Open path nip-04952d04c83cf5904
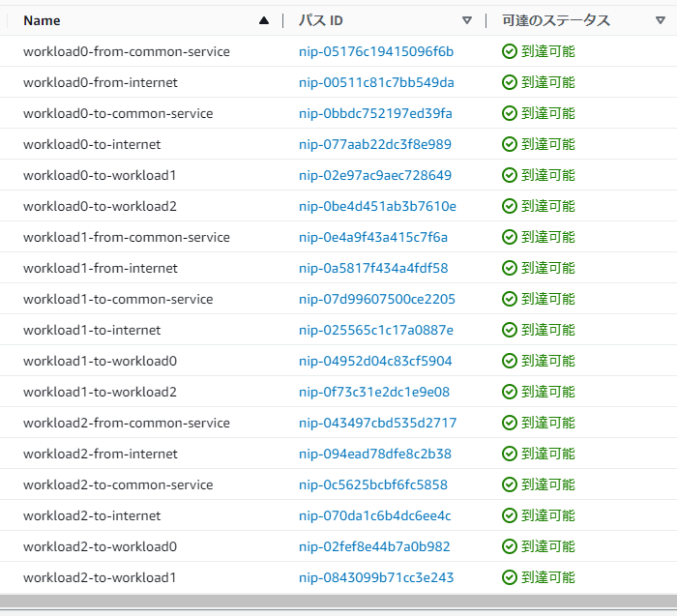This screenshot has height=616, width=677. [375, 361]
